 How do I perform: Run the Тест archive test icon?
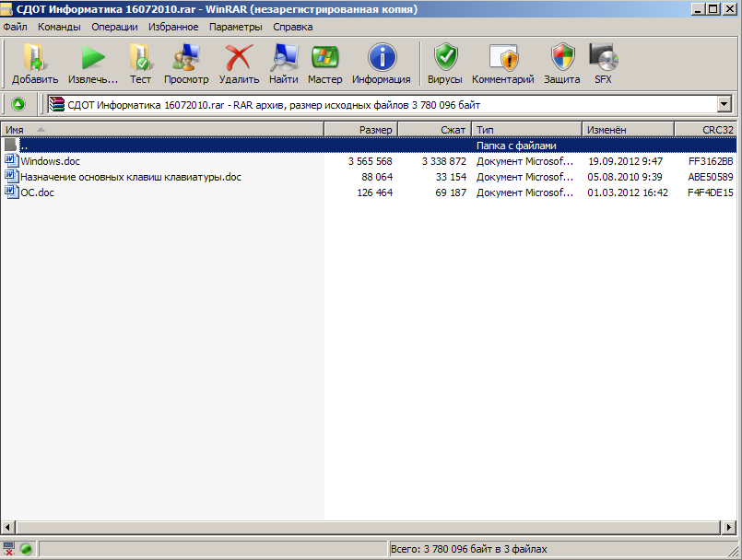pyautogui.click(x=140, y=58)
